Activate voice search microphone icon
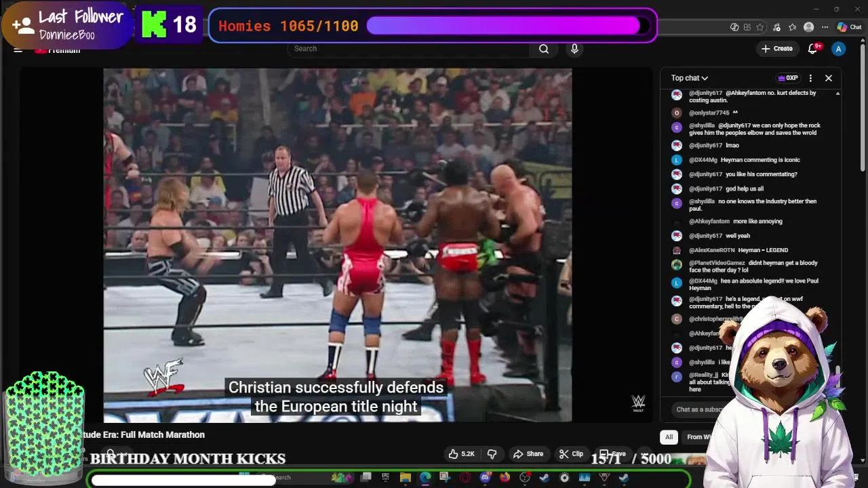Image resolution: width=868 pixels, height=488 pixels. [574, 49]
